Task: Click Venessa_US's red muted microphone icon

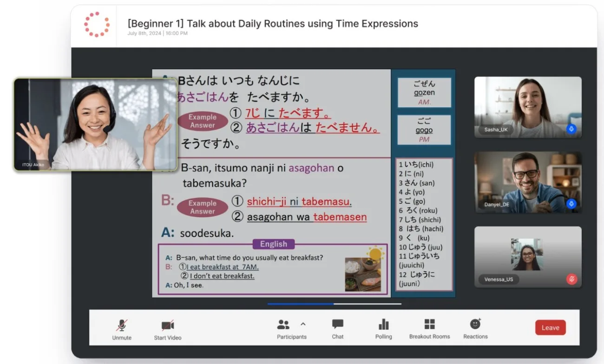Action: point(571,279)
